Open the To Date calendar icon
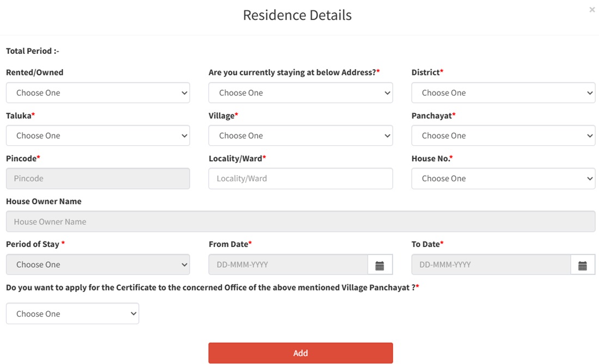Image resolution: width=599 pixels, height=364 pixels. (582, 265)
